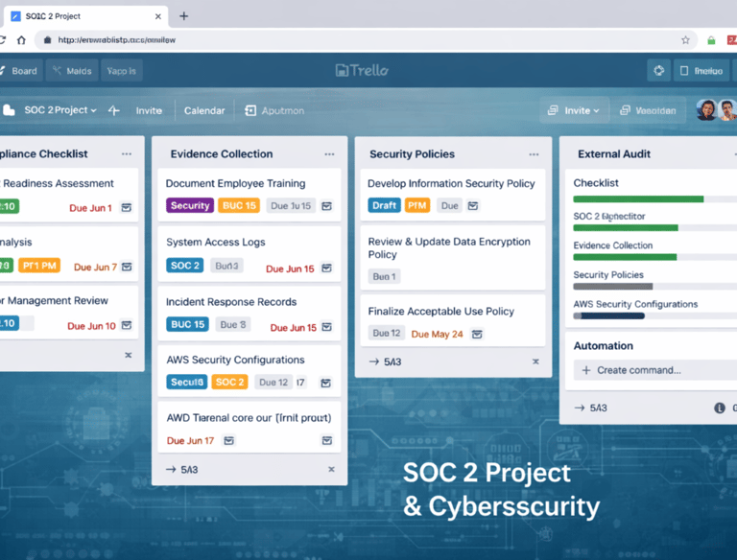Screen dimensions: 737x560
Task: Open the Board menu button
Action: pos(20,71)
